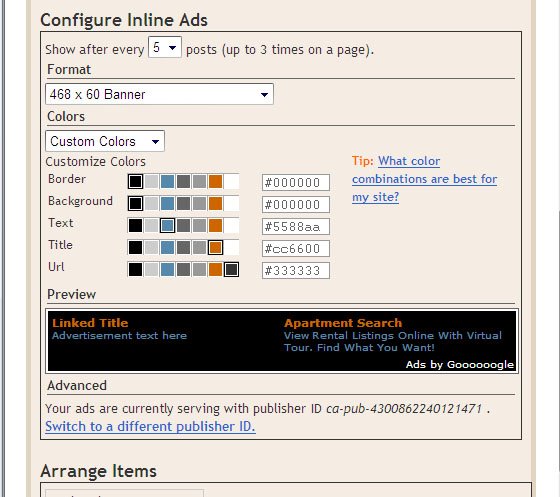The image size is (560, 497).
Task: Click the light gray swatch in the Url row
Action: tap(151, 270)
